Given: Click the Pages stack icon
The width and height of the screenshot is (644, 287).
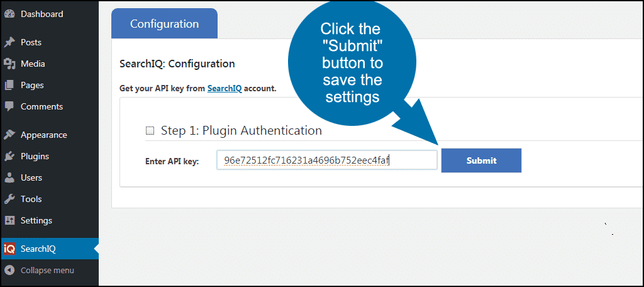Looking at the screenshot, I should pos(9,85).
